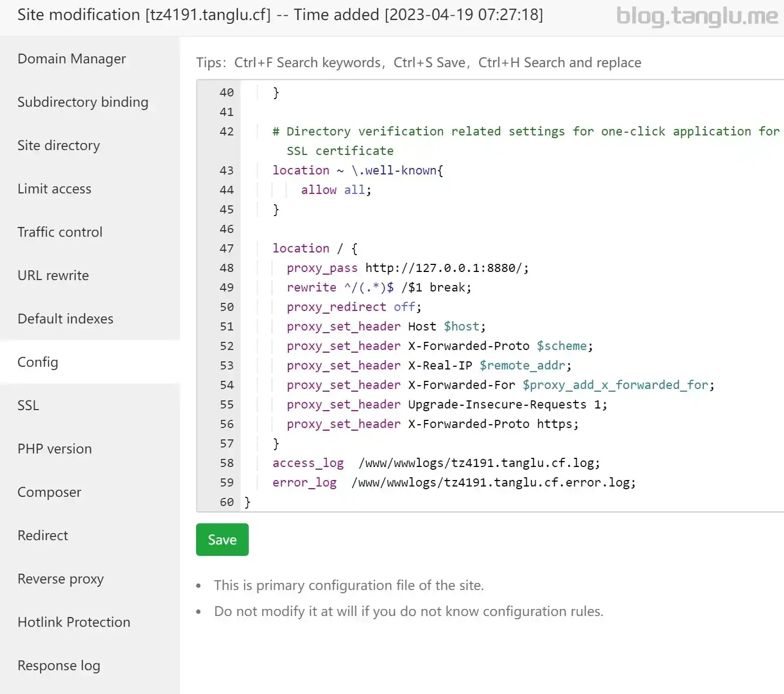784x694 pixels.
Task: Open the Composer tab
Action: tap(49, 492)
